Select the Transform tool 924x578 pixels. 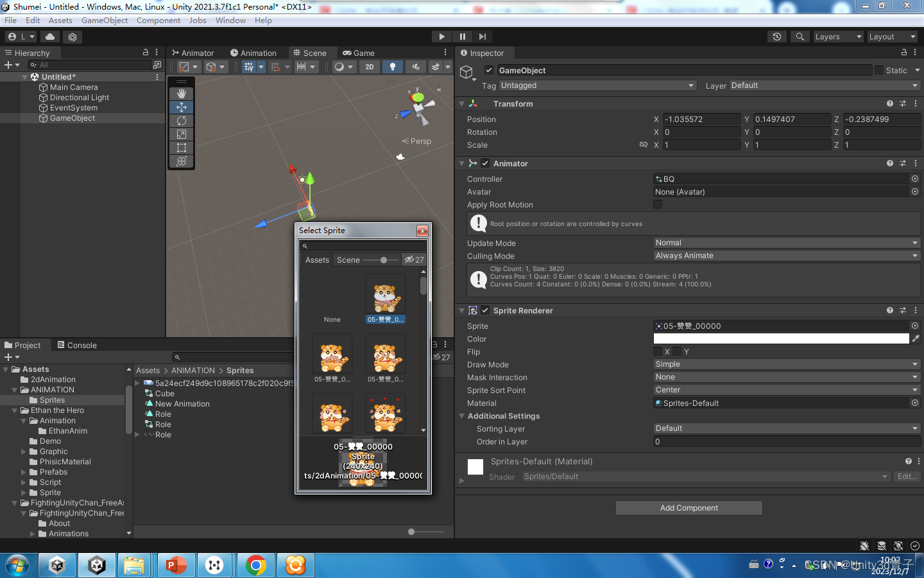pos(182,161)
